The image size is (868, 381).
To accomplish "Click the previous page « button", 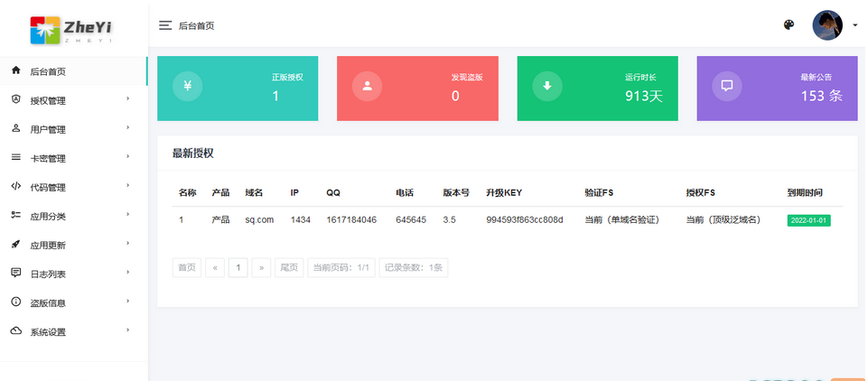I will point(215,267).
